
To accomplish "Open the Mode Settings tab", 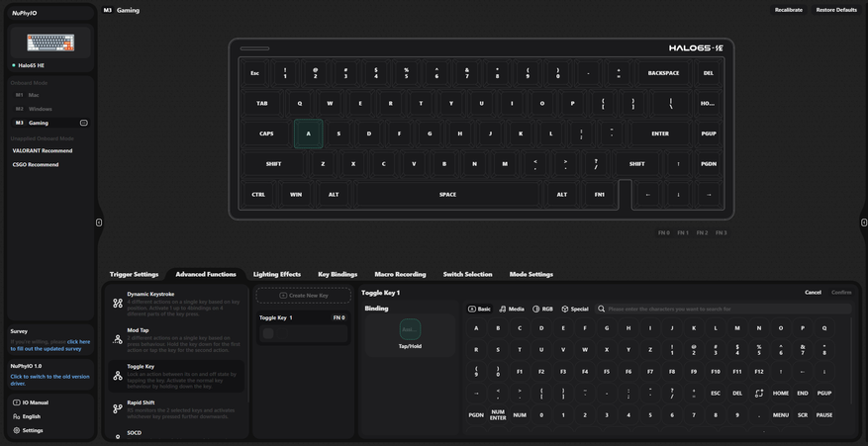I will (x=531, y=274).
